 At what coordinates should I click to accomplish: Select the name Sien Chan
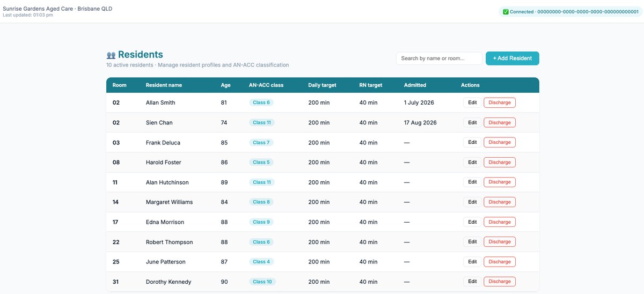coord(159,123)
